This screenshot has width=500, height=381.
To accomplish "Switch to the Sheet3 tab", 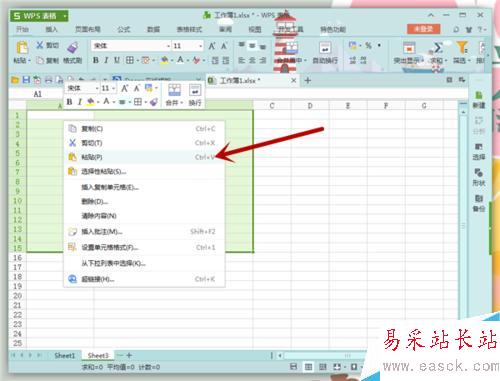I will tap(98, 355).
